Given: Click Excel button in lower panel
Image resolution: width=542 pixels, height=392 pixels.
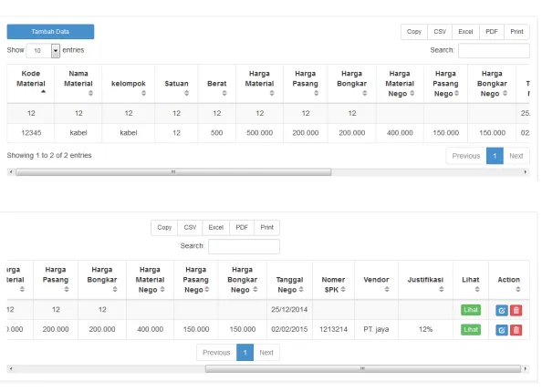Looking at the screenshot, I should (215, 228).
